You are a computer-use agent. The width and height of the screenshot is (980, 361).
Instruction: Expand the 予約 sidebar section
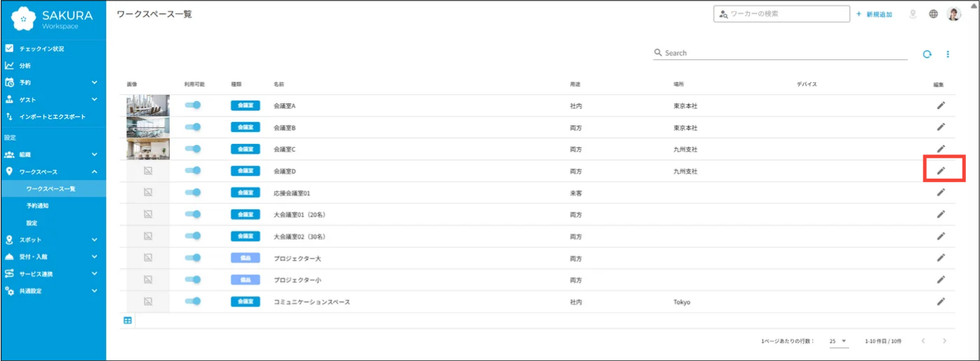point(53,82)
